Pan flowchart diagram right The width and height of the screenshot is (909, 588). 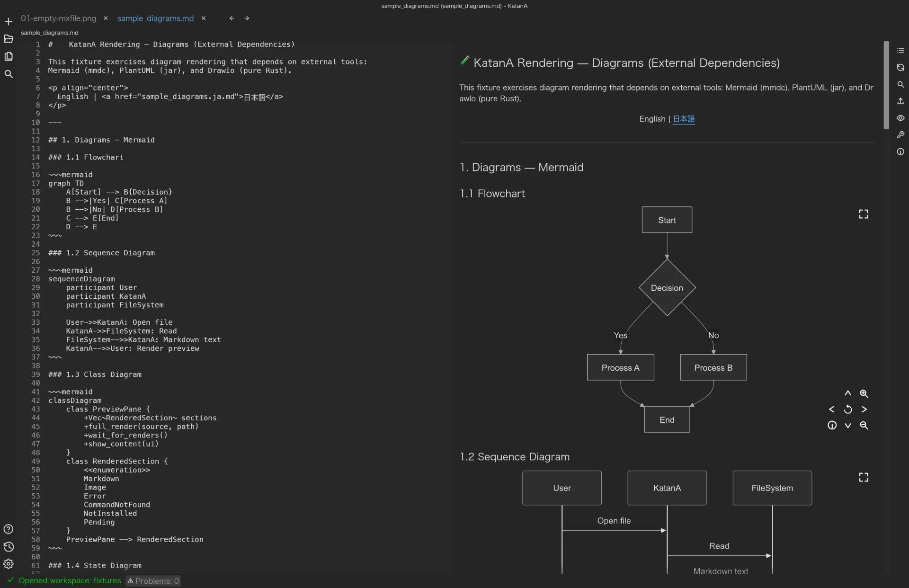click(x=864, y=409)
